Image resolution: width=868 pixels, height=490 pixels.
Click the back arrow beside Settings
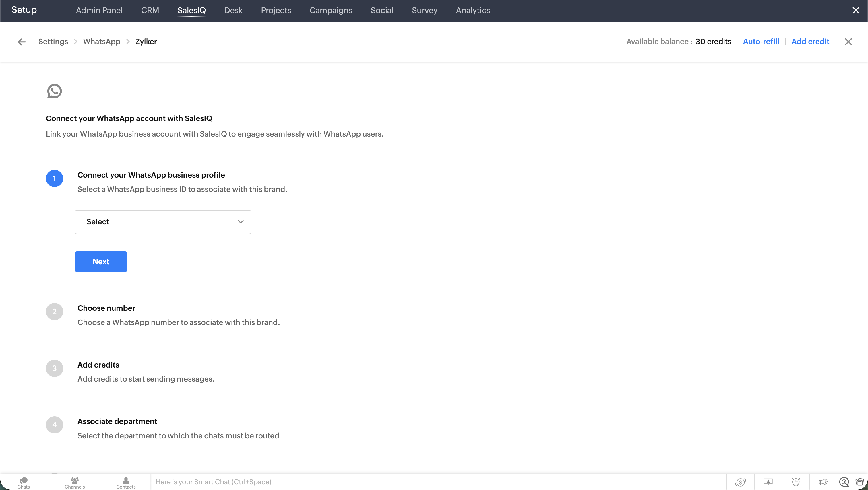coord(22,42)
